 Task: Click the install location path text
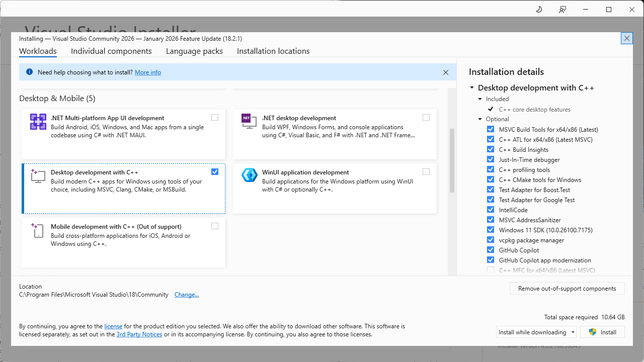pyautogui.click(x=94, y=295)
